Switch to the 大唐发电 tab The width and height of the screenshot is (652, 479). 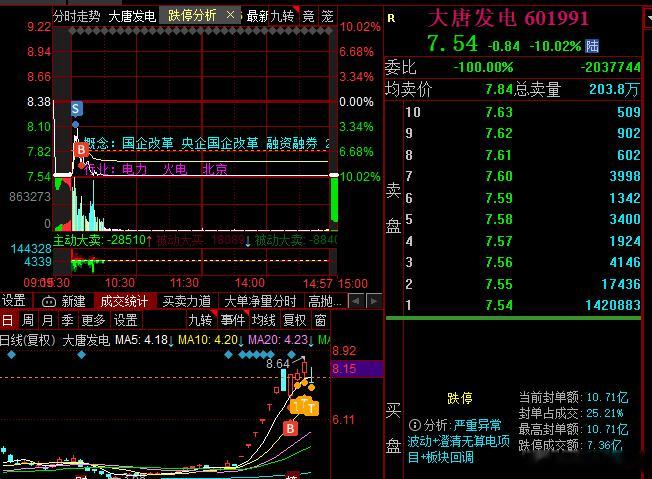132,16
